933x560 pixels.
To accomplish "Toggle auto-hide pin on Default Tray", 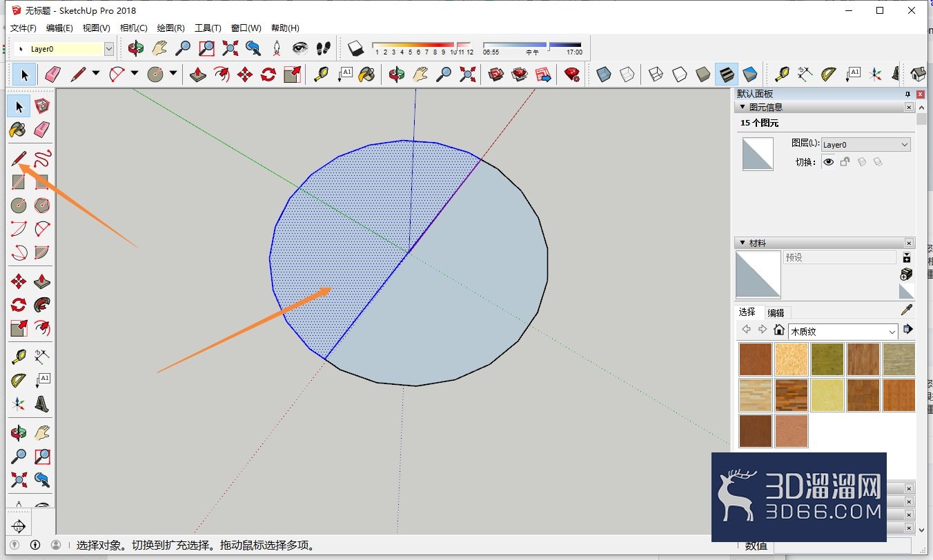I will (x=908, y=94).
